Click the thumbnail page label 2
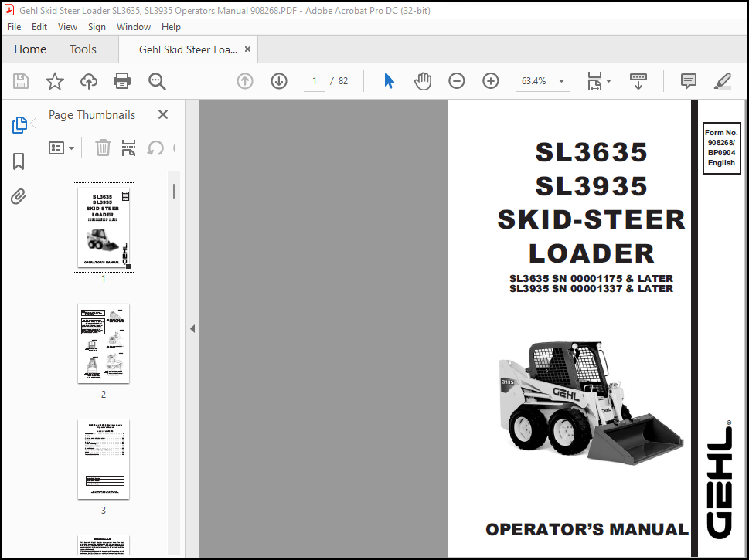The image size is (749, 560). click(103, 395)
